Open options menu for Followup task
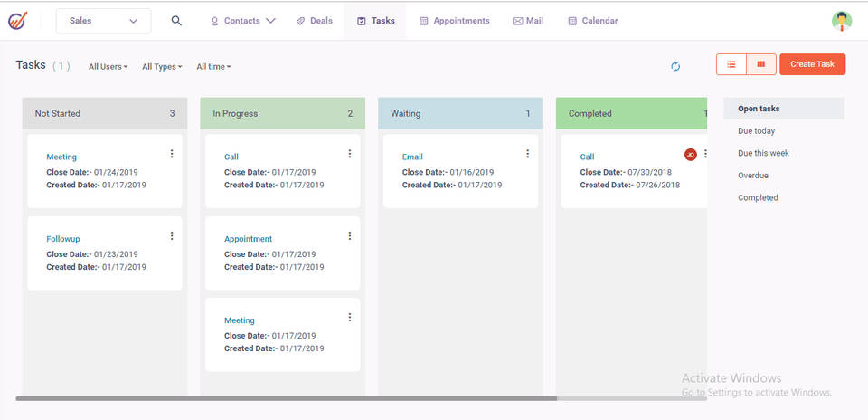This screenshot has width=868, height=420. (x=172, y=236)
